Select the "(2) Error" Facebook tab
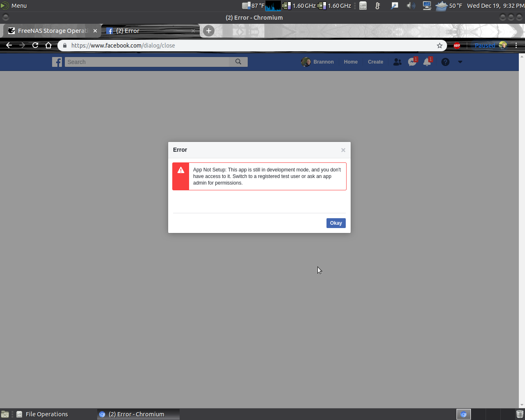 pyautogui.click(x=150, y=31)
